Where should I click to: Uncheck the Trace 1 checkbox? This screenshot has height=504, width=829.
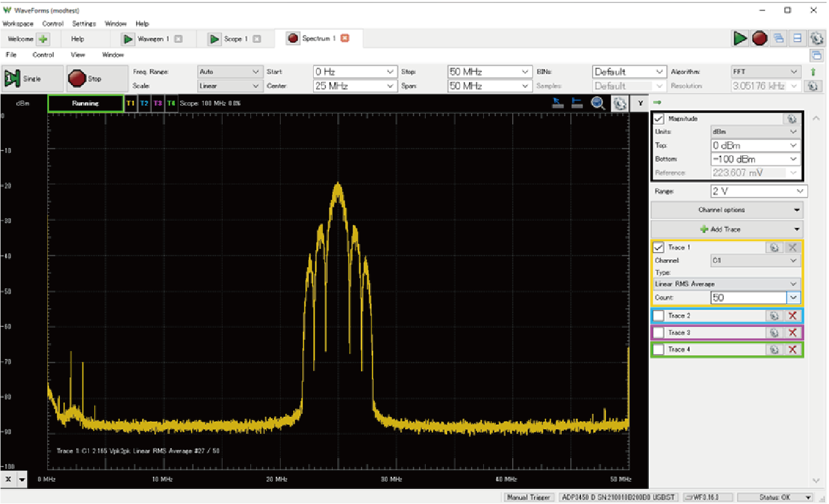point(659,247)
